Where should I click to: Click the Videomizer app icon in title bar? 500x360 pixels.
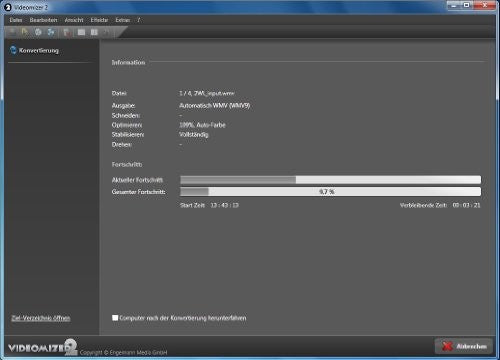pyautogui.click(x=8, y=7)
